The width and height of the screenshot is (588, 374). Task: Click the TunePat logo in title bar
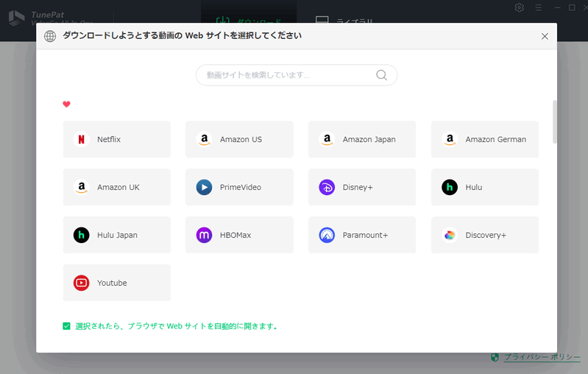16,18
